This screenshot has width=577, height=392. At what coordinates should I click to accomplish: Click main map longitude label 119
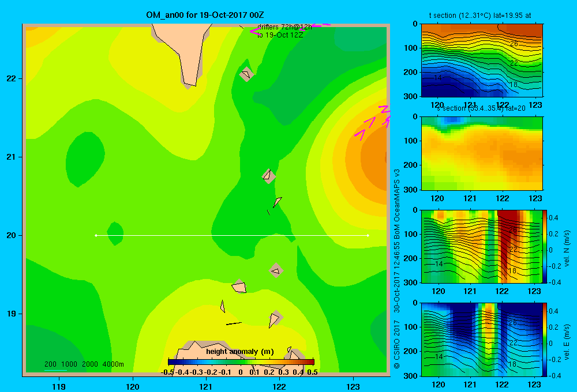pos(59,386)
